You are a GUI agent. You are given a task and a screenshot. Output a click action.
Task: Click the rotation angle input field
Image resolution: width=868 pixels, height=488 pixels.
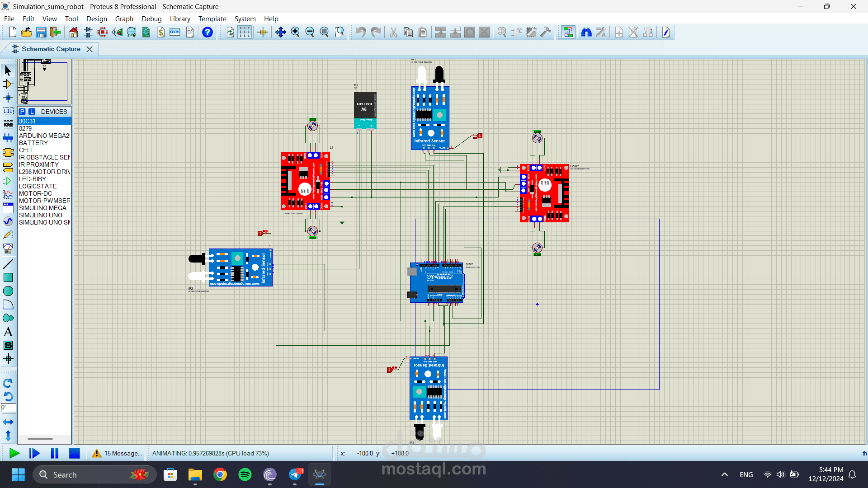[x=9, y=408]
